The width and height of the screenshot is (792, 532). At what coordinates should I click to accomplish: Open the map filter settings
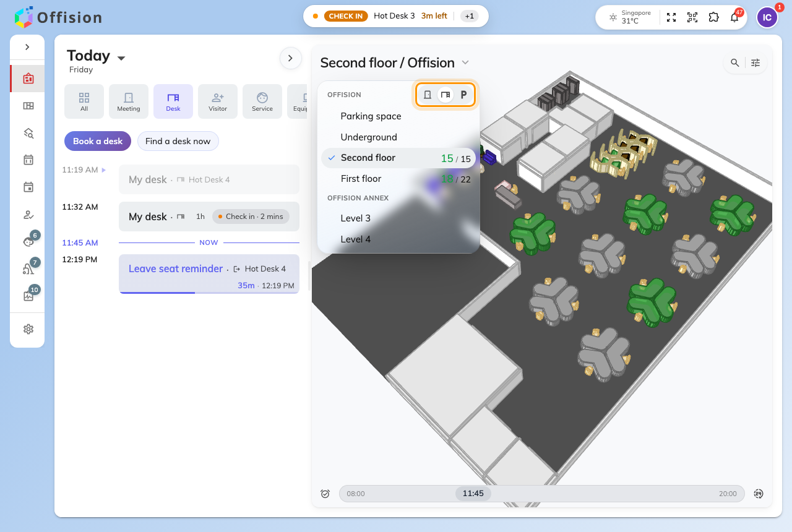click(755, 62)
